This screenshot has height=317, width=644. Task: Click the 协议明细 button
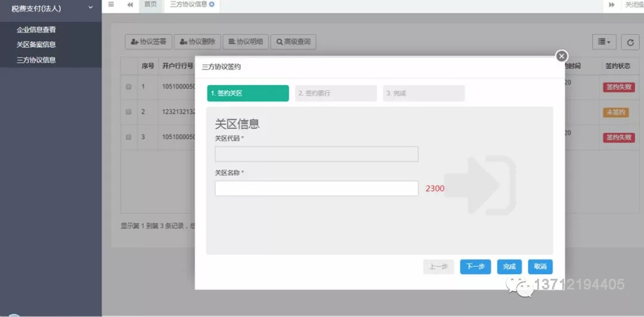(245, 41)
